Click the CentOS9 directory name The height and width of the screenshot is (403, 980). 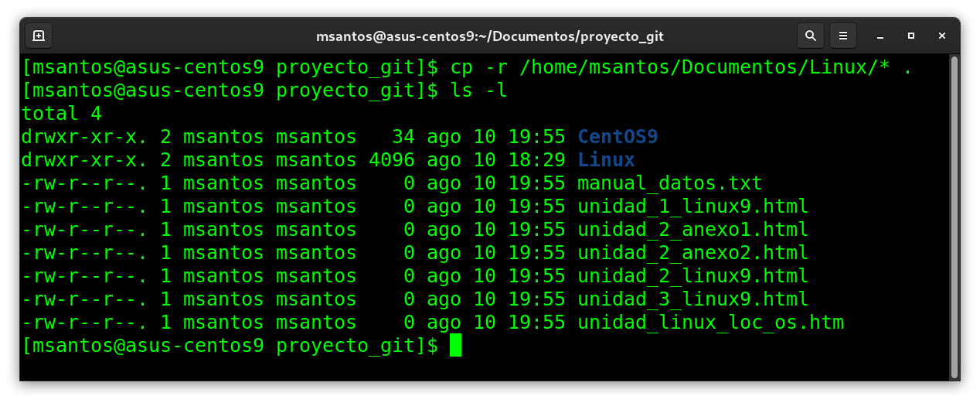click(618, 137)
